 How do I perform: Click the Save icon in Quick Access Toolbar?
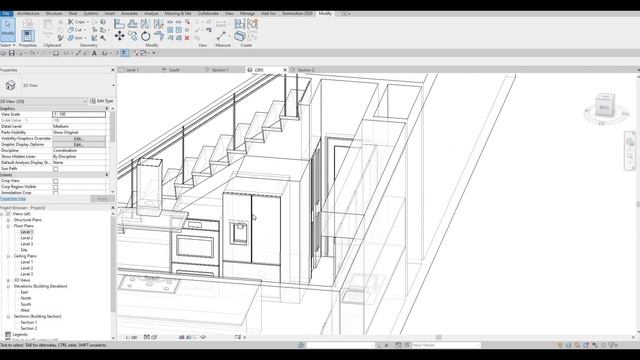coord(12,53)
